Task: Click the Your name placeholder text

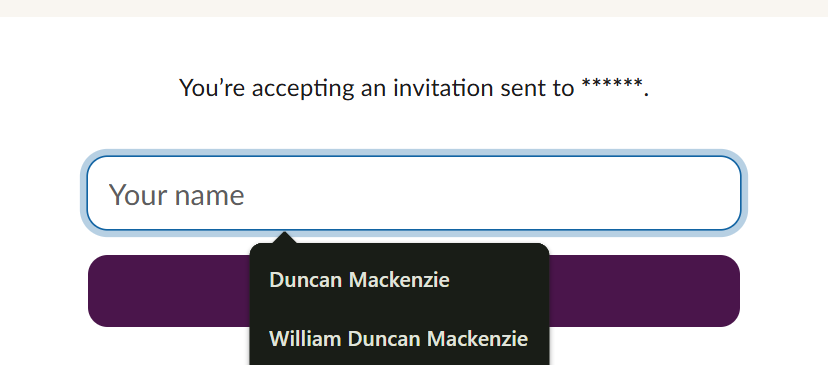Action: [x=176, y=195]
